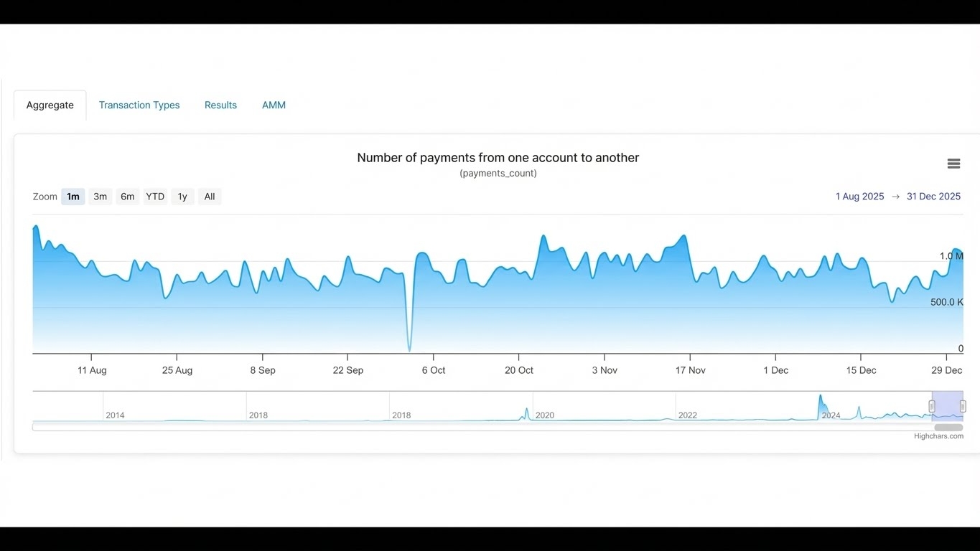Click the 3 Nov x-axis label
Viewport: 980px width, 551px height.
point(605,370)
